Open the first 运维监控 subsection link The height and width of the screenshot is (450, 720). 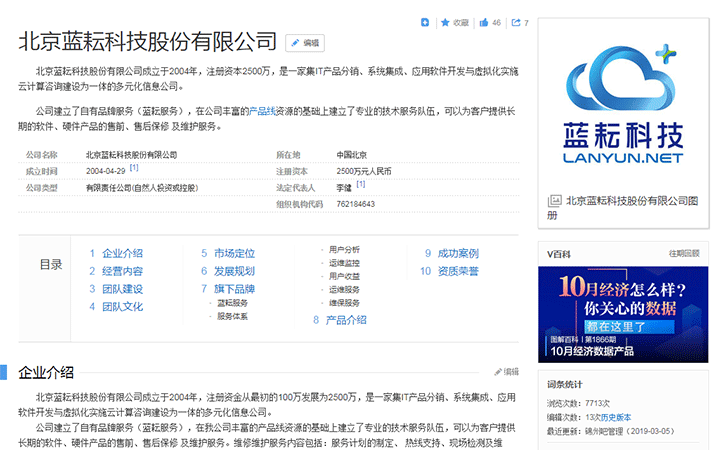point(344,263)
